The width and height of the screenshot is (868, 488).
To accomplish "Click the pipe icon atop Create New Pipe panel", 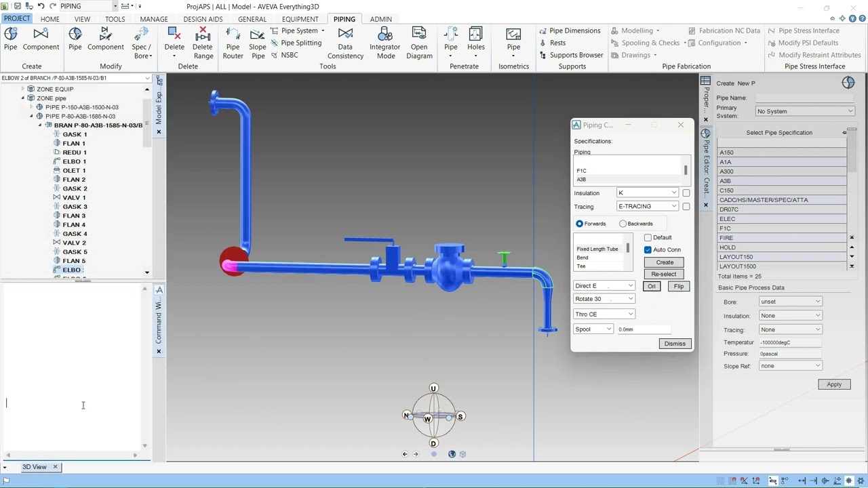I will 848,83.
